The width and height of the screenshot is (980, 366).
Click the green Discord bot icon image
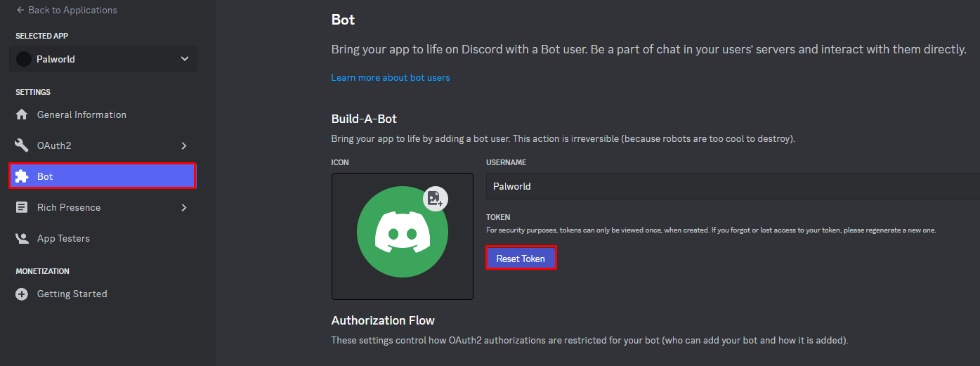point(402,233)
